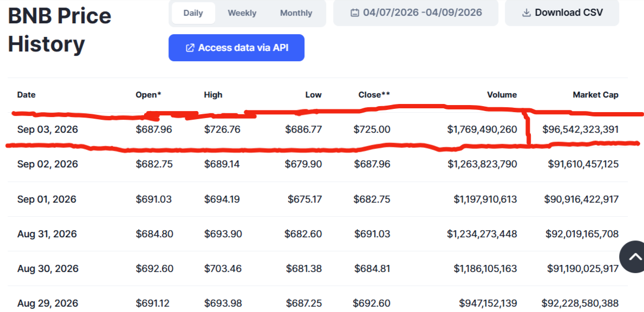The image size is (644, 312).
Task: Select the Sep 01, 2026 date cell
Action: [47, 199]
